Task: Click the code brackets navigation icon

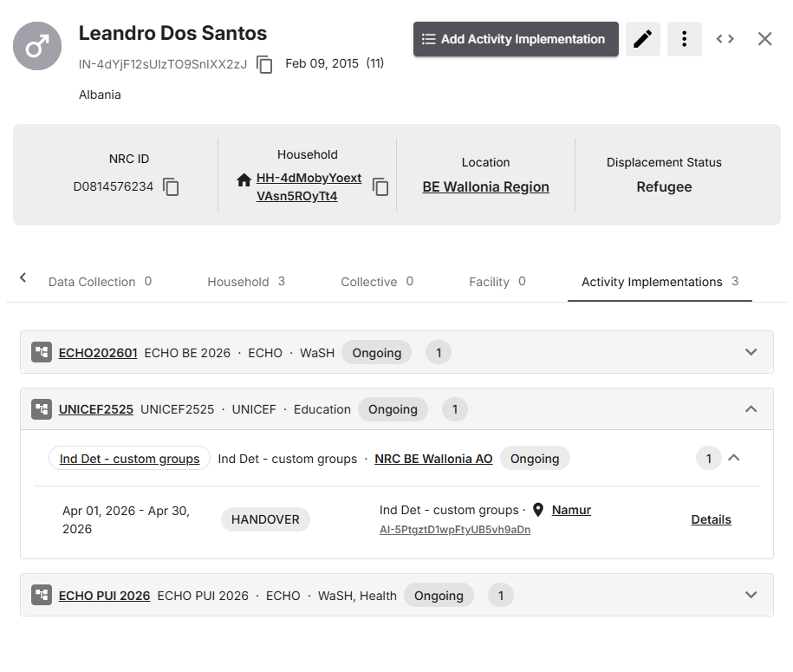Action: [725, 39]
